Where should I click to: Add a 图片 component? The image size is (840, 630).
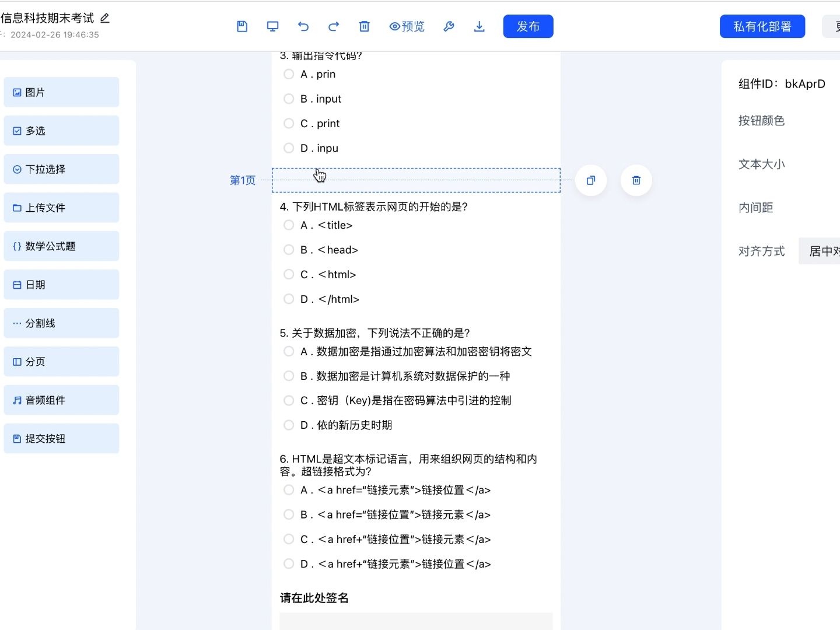[61, 92]
